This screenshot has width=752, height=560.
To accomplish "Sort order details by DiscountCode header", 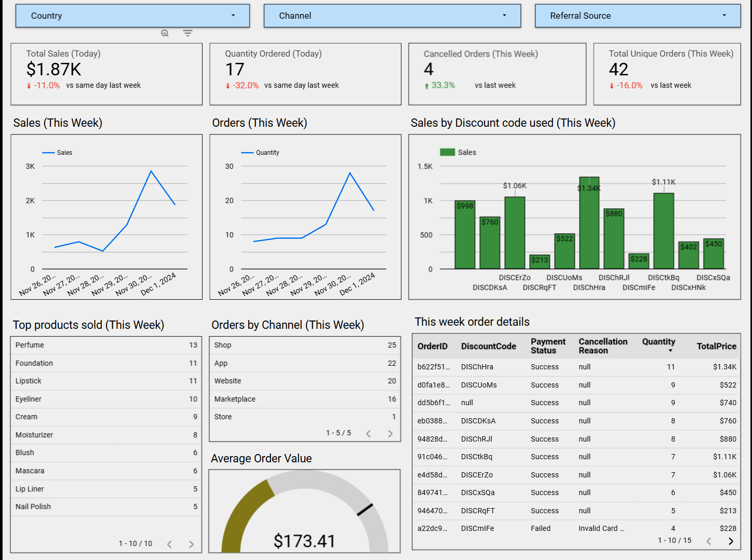I will (488, 346).
